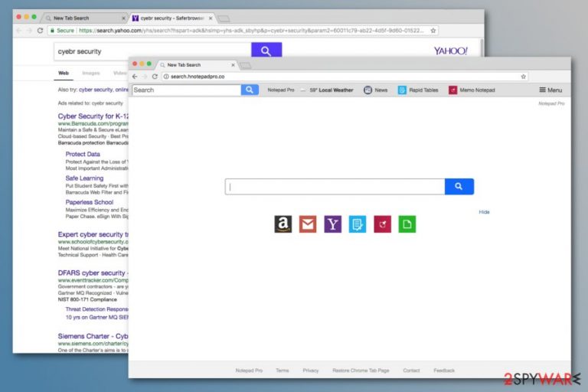
Task: Open the Rapid Tables toolbar icon
Action: coord(418,90)
